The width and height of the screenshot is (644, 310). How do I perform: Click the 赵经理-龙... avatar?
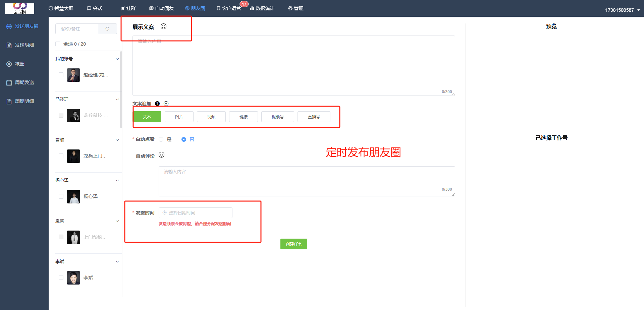(x=73, y=75)
